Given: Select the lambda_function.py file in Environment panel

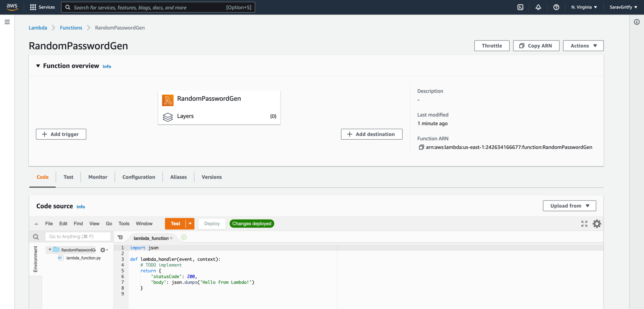Looking at the screenshot, I should pyautogui.click(x=83, y=258).
